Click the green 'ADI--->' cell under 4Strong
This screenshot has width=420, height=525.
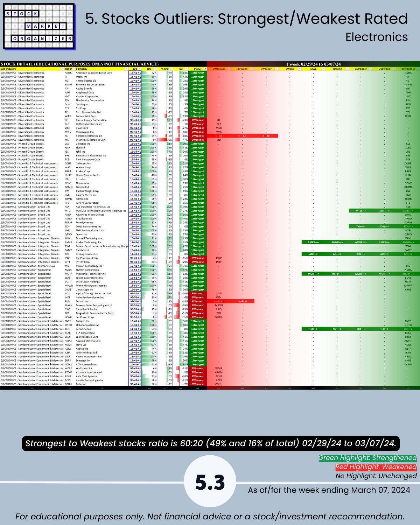[x=337, y=254]
